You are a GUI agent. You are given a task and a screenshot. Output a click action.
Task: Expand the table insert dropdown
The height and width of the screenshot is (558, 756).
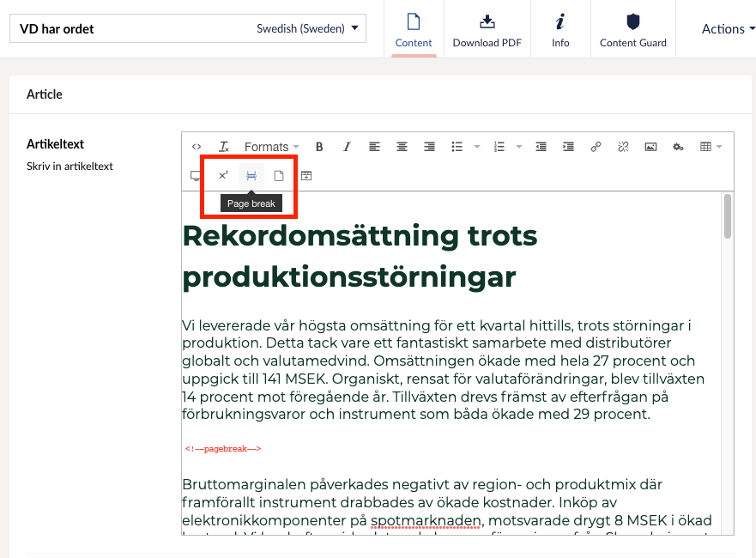[x=711, y=147]
